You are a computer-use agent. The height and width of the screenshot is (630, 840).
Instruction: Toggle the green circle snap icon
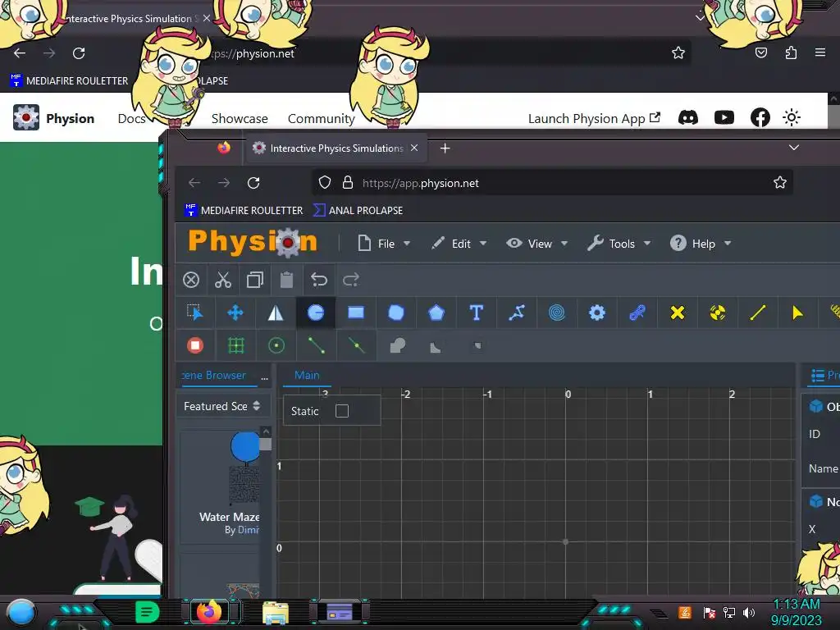276,345
